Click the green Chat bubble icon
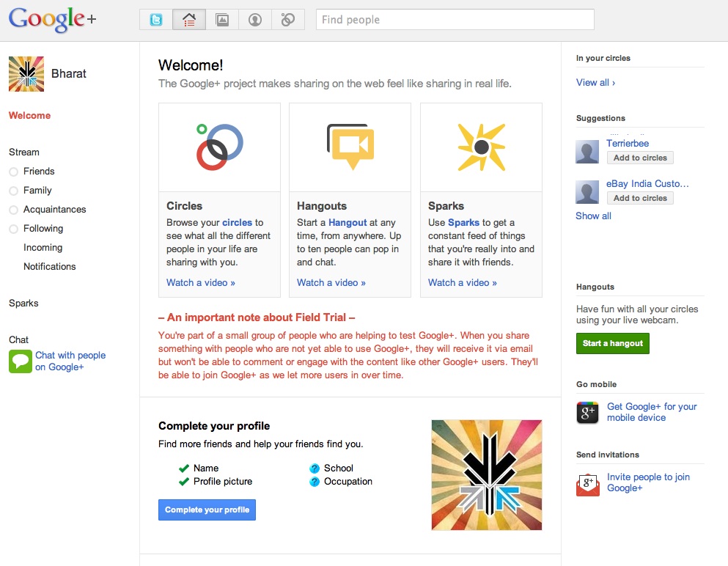This screenshot has height=566, width=728. coord(20,361)
